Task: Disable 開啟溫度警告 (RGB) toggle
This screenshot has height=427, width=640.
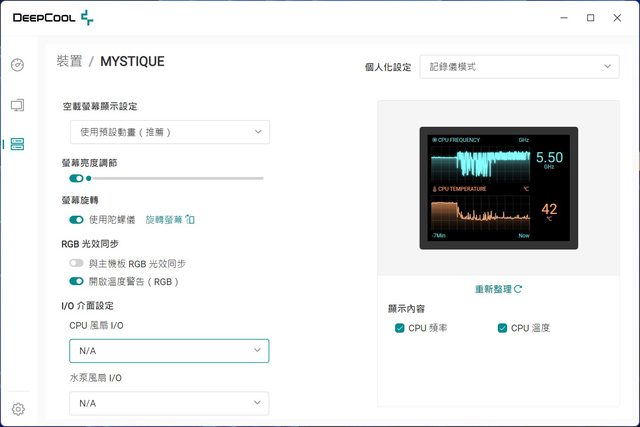Action: [x=76, y=282]
